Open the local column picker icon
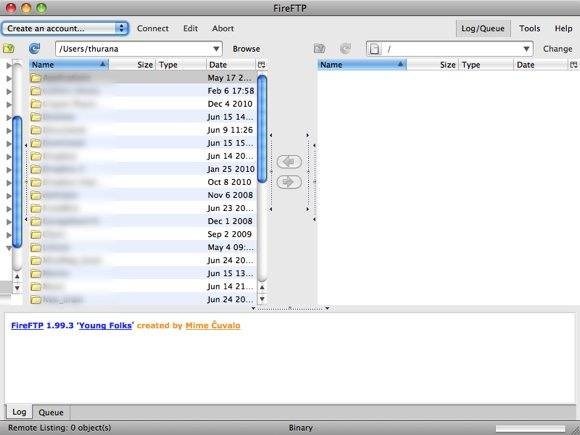This screenshot has width=580, height=435. tap(262, 65)
